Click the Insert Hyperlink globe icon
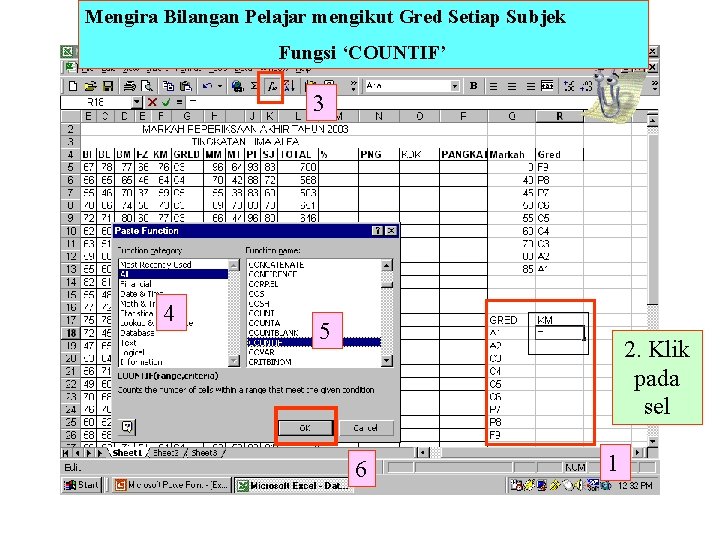 (x=237, y=86)
